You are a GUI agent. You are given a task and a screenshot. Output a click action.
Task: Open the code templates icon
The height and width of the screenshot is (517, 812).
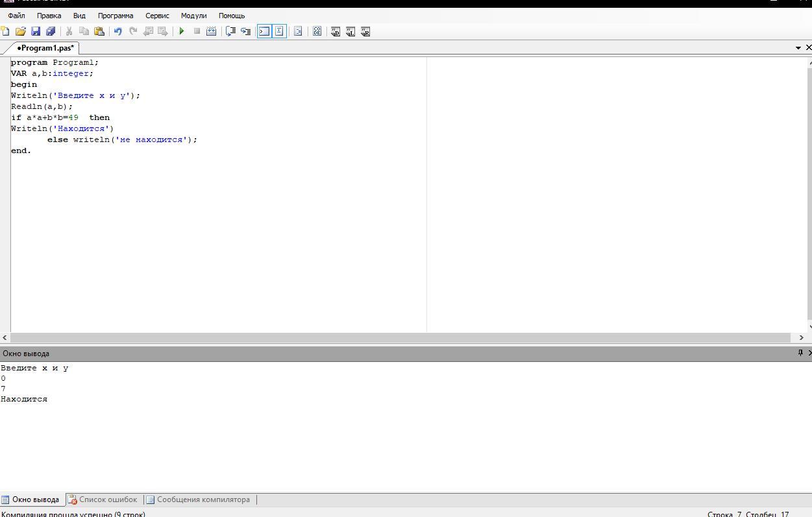317,31
